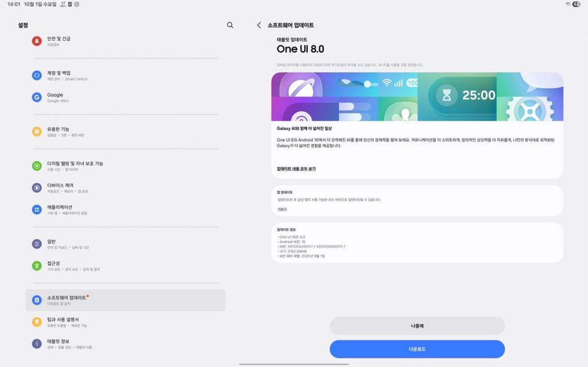Image resolution: width=588 pixels, height=367 pixels.
Task: Open the green 접근성 accessibility icon
Action: click(x=37, y=266)
